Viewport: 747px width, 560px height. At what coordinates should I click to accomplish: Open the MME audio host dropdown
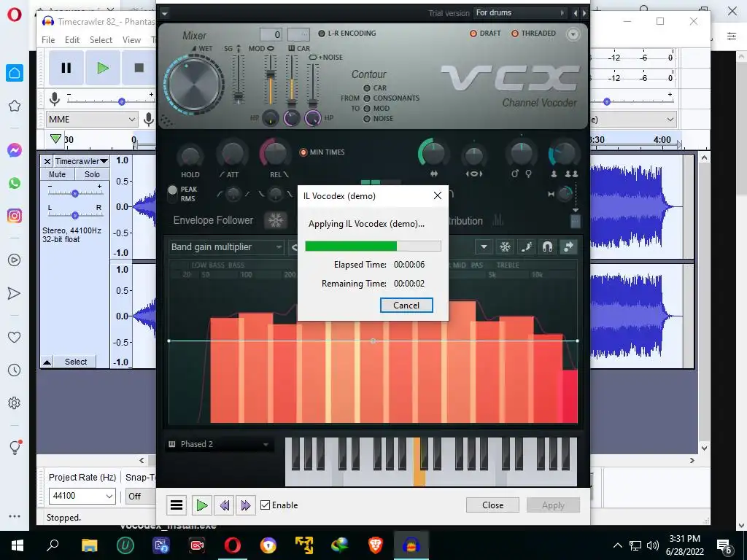pos(91,119)
